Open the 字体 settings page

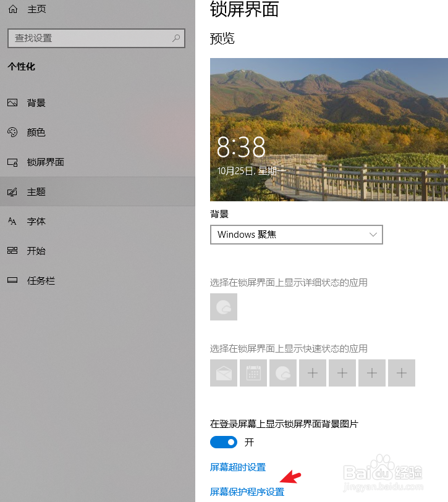point(98,221)
